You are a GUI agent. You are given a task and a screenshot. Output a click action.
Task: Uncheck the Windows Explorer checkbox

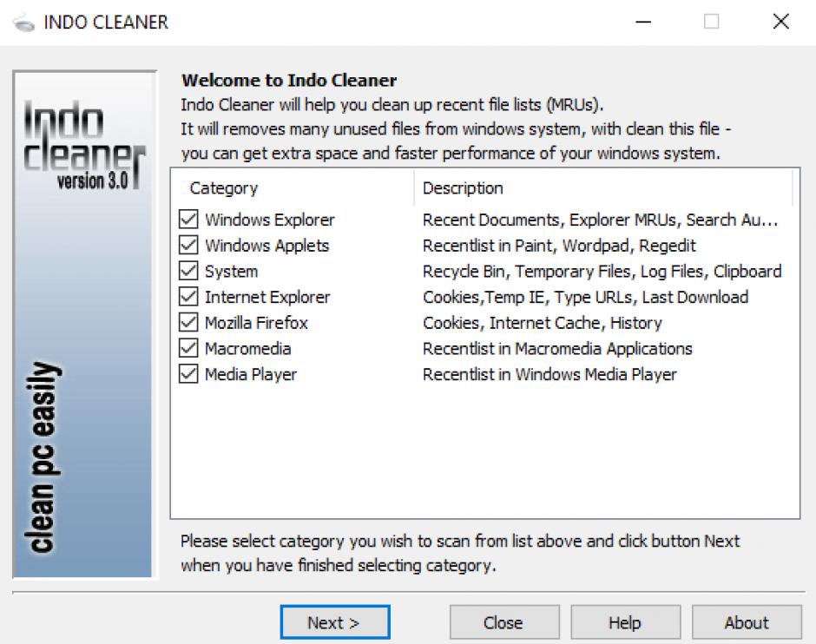188,220
